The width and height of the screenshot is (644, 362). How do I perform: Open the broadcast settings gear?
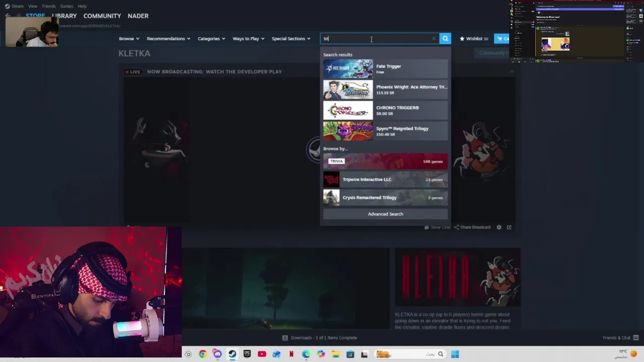point(499,227)
